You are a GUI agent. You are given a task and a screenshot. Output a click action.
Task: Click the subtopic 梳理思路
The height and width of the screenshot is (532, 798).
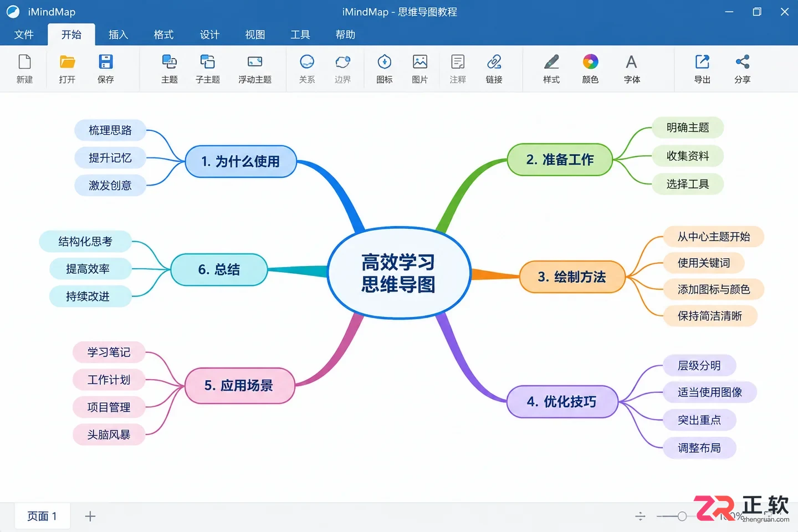110,130
